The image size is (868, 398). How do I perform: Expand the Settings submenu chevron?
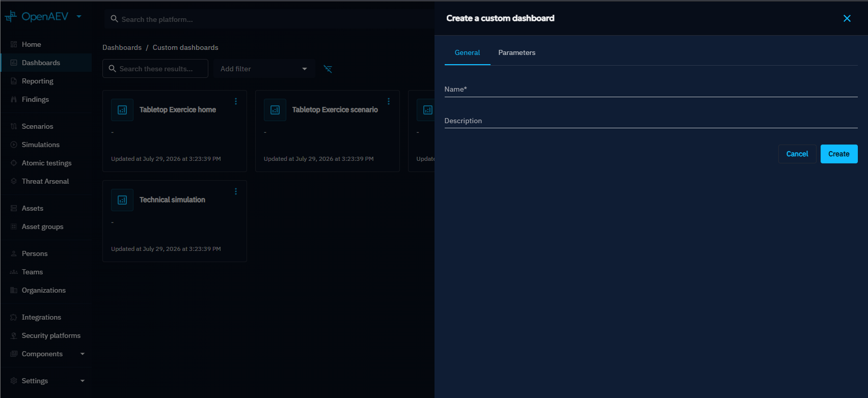(x=83, y=381)
